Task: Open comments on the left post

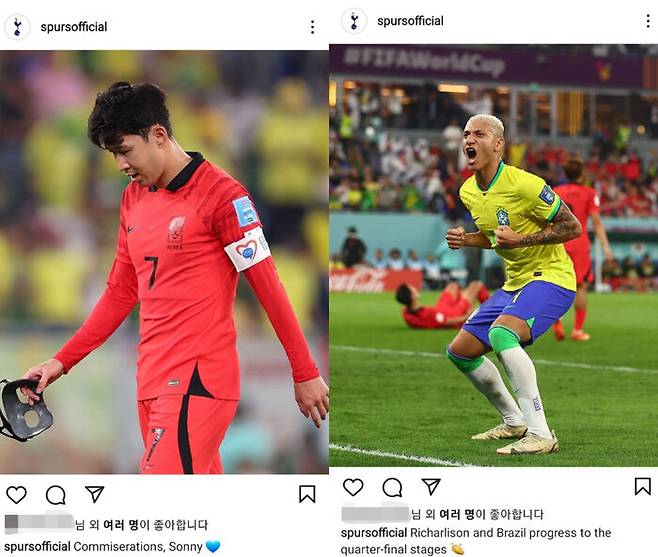Action: 56,495
